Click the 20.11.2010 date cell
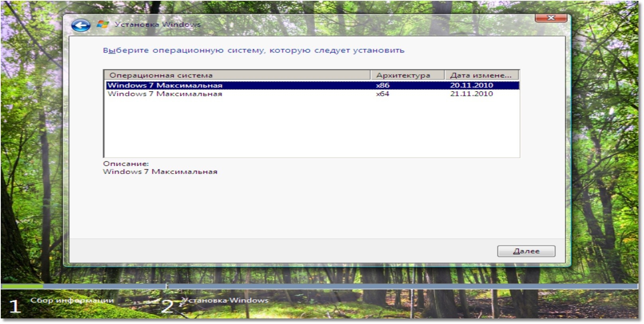 coord(471,85)
